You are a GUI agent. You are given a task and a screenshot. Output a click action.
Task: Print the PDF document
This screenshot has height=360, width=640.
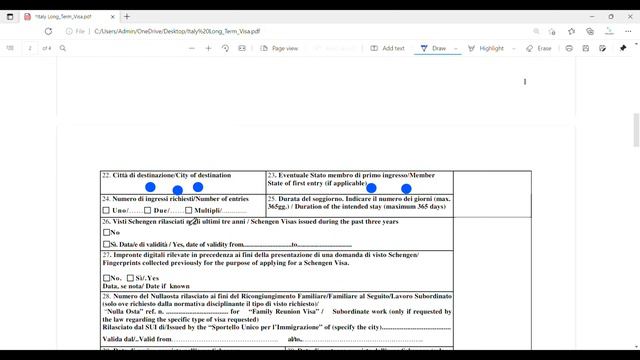pos(569,48)
